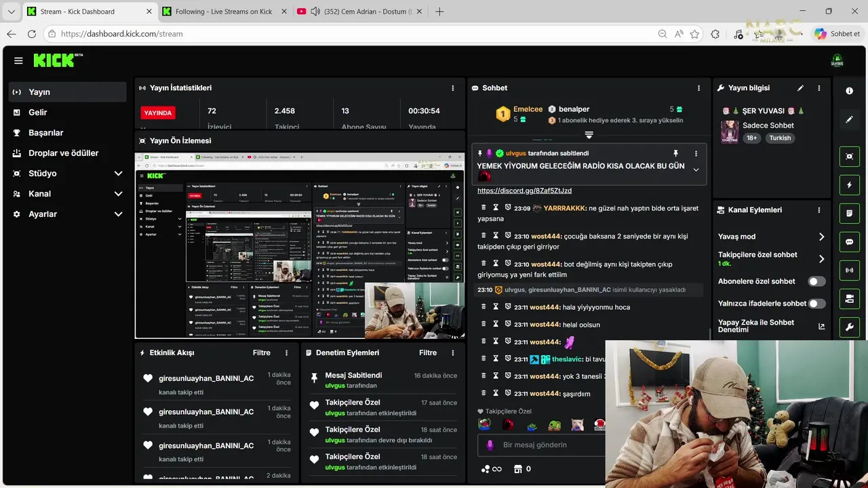Screen dimensions: 868x488
Task: Open the info icon in the right toolbar
Action: click(850, 91)
